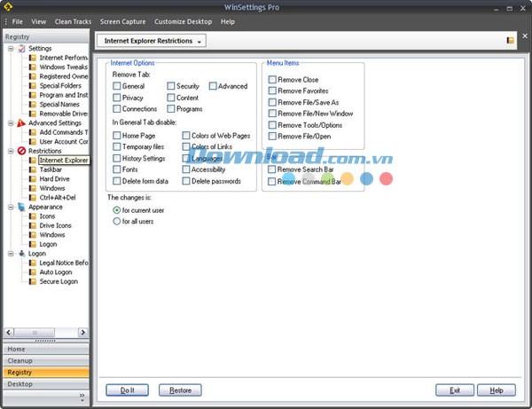This screenshot has height=409, width=532.
Task: Click the icon beside Program and Inst
Action: click(x=33, y=95)
